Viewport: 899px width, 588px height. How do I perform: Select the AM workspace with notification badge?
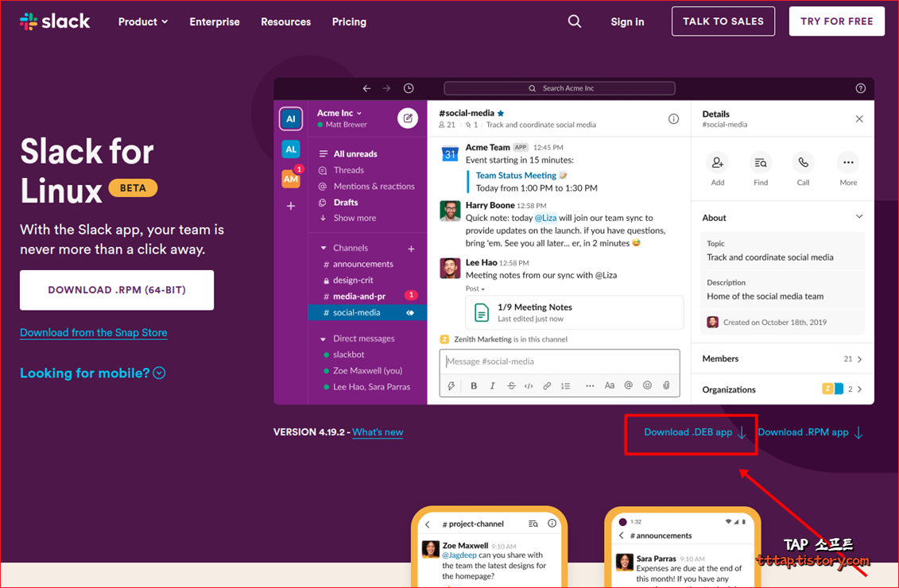pos(291,178)
